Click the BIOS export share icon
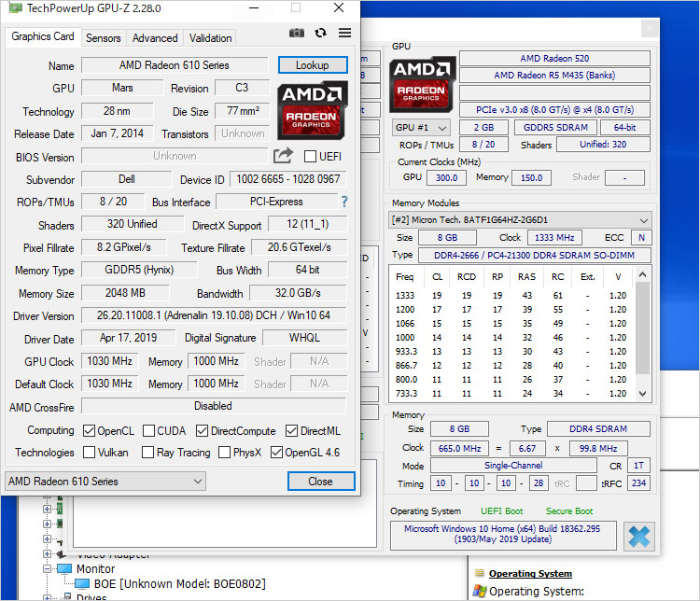 [283, 156]
